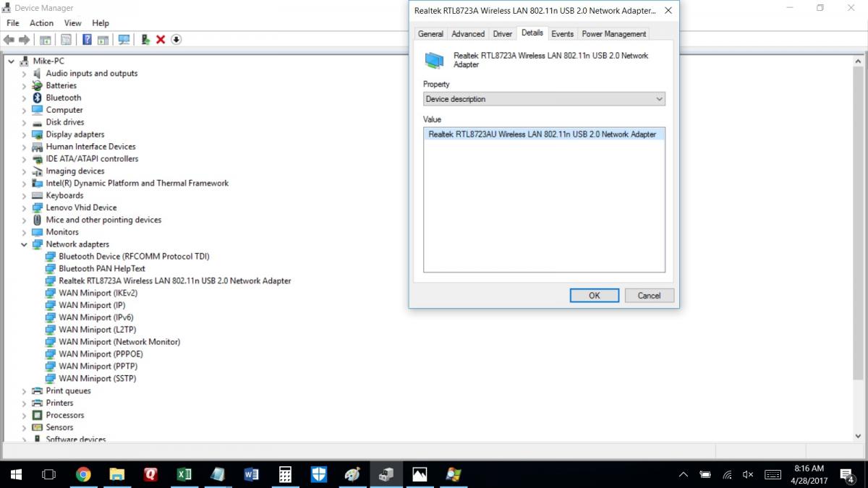Expand the Bluetooth category
868x488 pixels.
[25, 98]
